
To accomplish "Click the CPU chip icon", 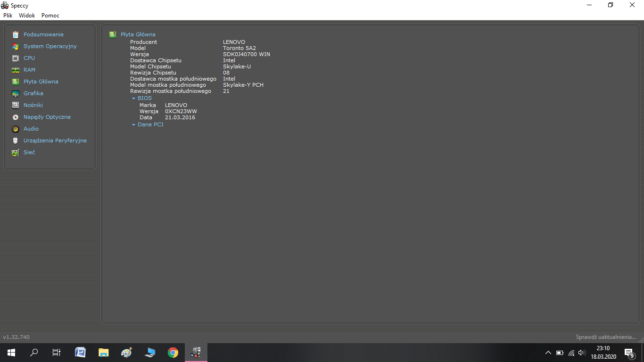I will click(16, 58).
